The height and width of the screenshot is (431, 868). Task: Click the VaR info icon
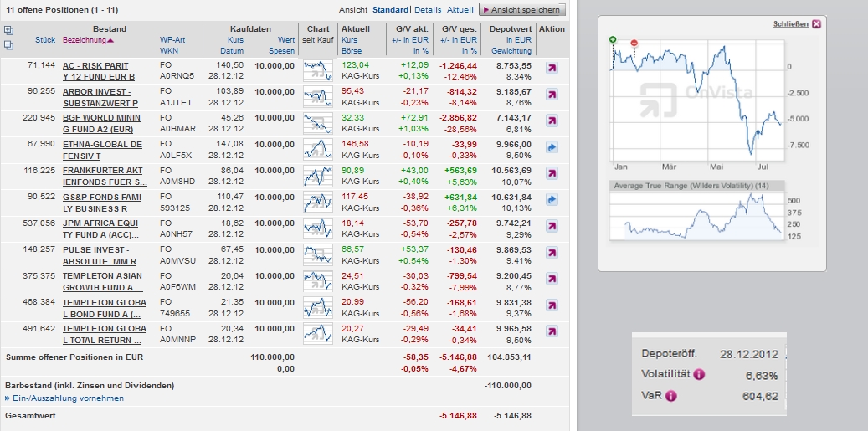[x=670, y=396]
